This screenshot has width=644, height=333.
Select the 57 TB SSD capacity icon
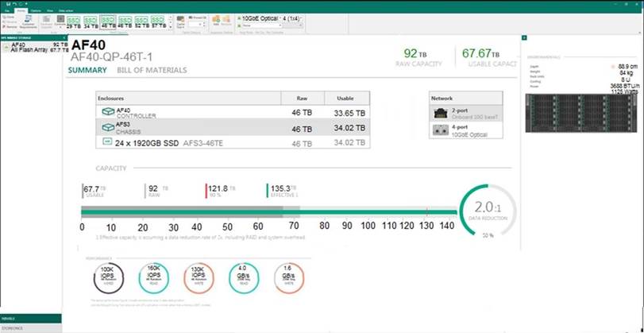point(160,21)
